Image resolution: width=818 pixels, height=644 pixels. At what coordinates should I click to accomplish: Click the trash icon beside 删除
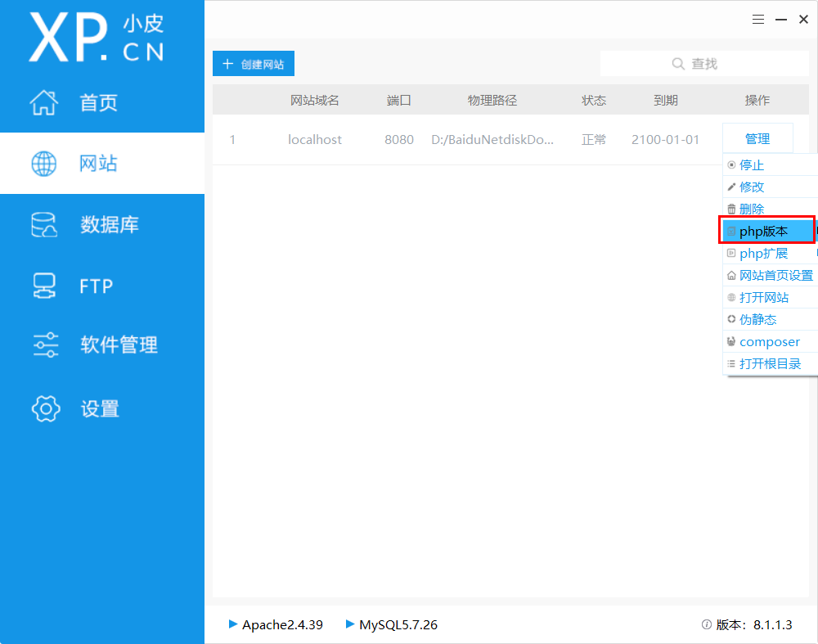pos(731,209)
